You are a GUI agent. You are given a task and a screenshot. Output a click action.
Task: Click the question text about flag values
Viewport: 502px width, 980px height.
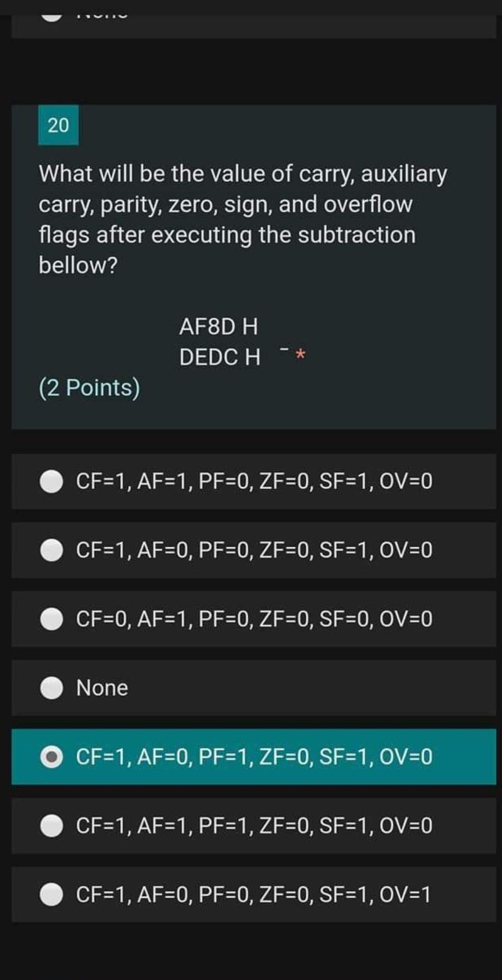[x=242, y=218]
